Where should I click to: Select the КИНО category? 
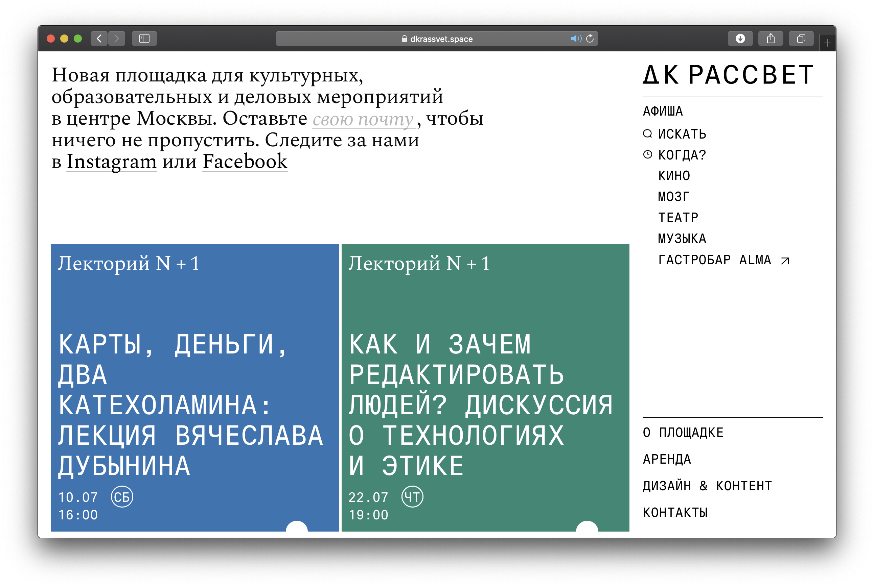click(674, 176)
